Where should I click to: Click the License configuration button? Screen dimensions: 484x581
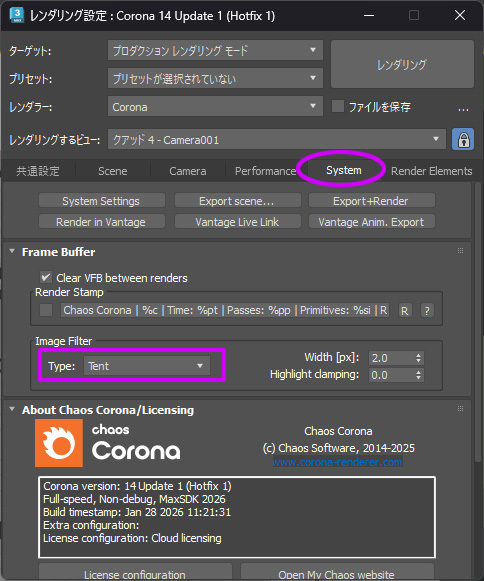point(135,573)
